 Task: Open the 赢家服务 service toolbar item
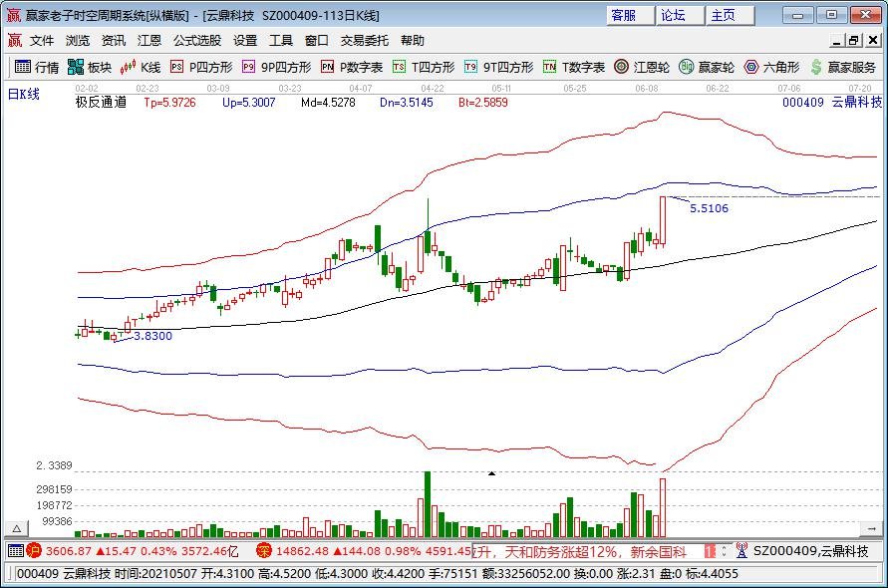[x=835, y=68]
